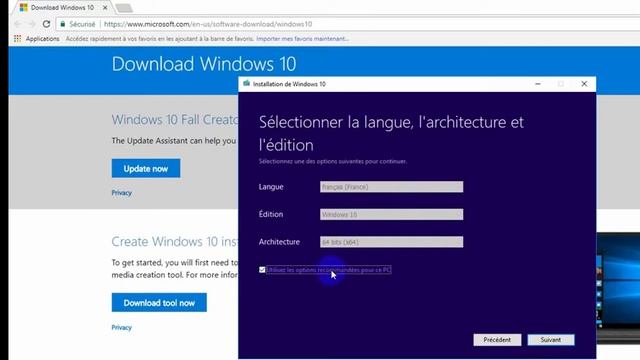Close the Installation de Windows 10 window
Viewport: 640px width, 360px height.
pos(584,84)
